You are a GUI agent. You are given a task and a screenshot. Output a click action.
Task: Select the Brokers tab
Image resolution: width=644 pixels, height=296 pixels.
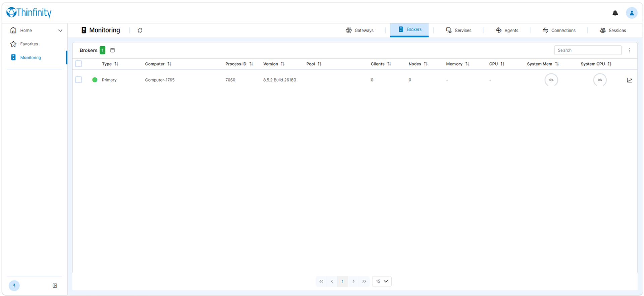pos(409,30)
